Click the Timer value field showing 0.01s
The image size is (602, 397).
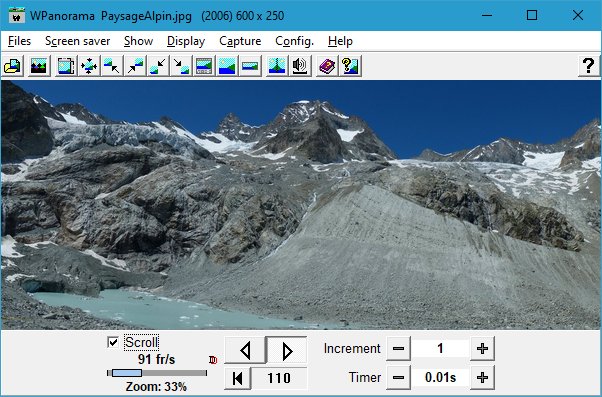click(x=440, y=377)
